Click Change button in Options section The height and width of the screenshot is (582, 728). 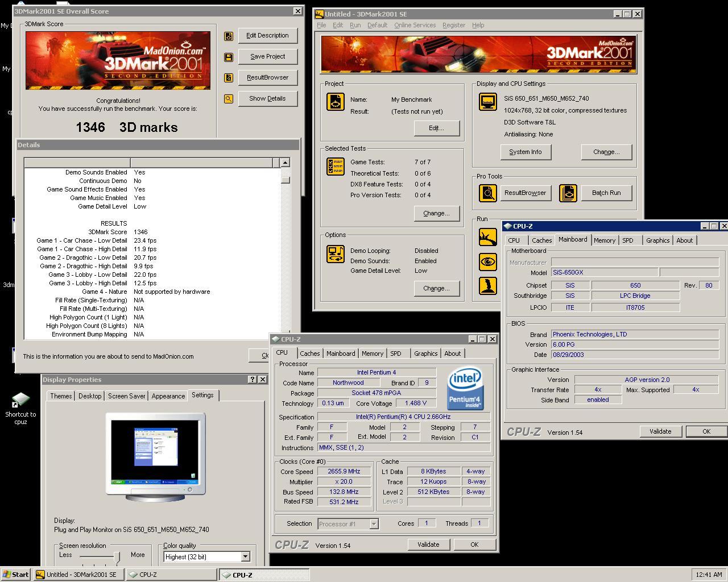click(436, 289)
